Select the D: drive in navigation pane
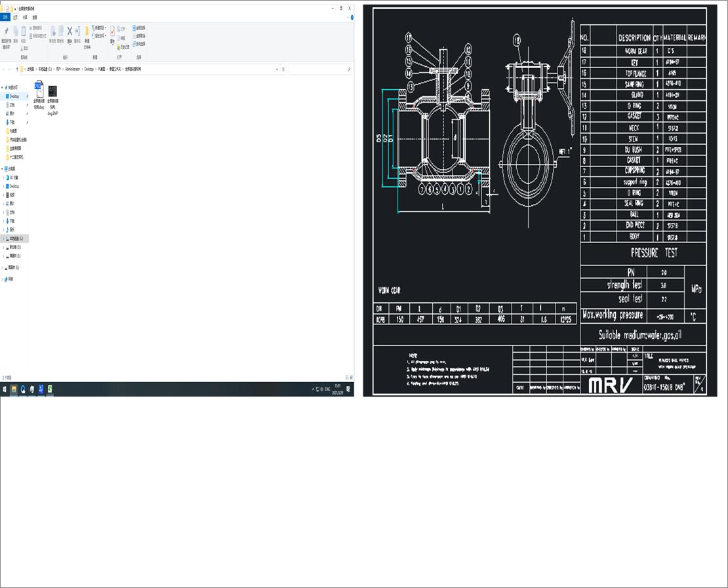The height and width of the screenshot is (588, 728). point(15,247)
